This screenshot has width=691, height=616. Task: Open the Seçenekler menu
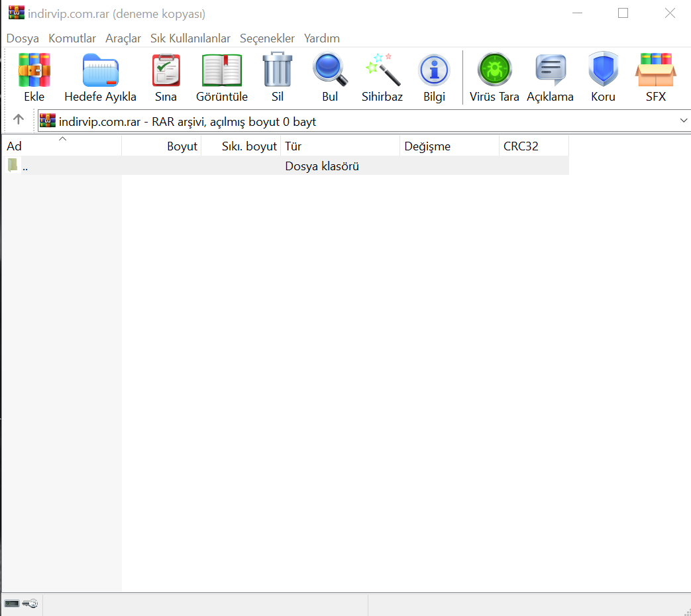pos(267,38)
